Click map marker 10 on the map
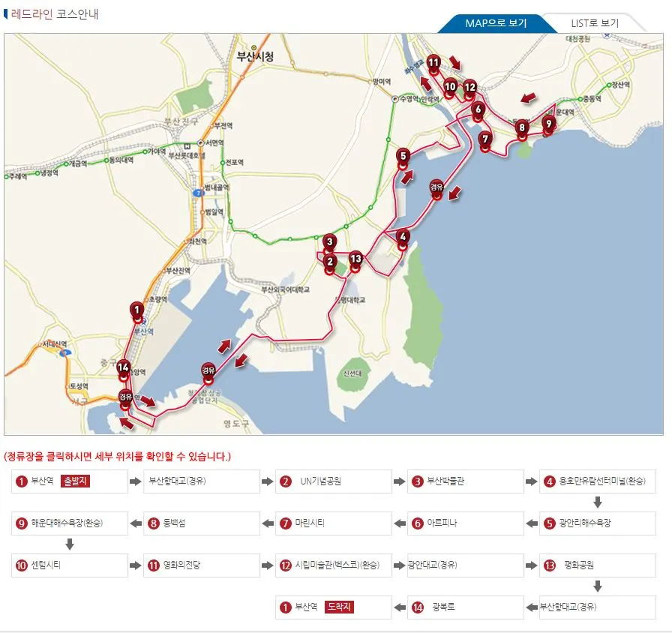 pos(449,89)
